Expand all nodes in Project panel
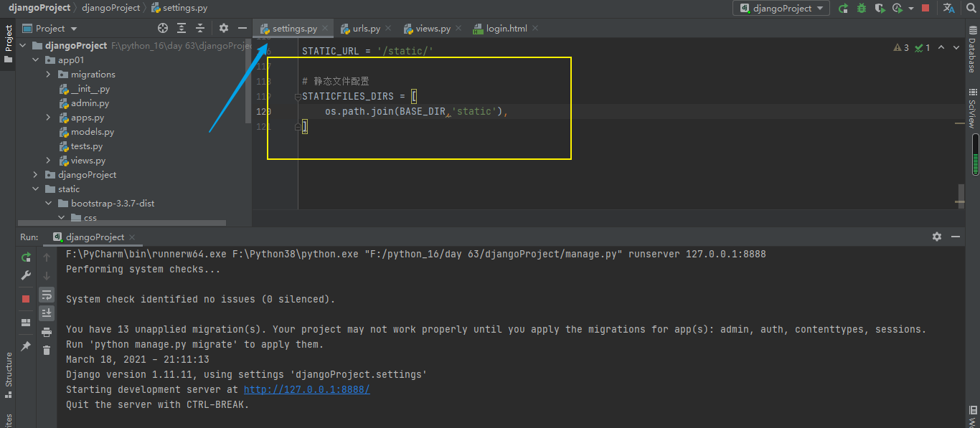The image size is (980, 428). (182, 28)
